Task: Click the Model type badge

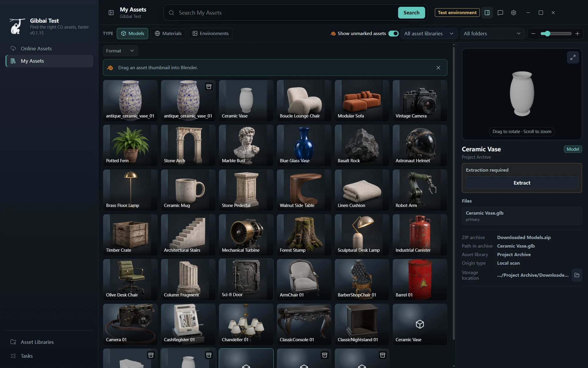Action: pos(573,149)
